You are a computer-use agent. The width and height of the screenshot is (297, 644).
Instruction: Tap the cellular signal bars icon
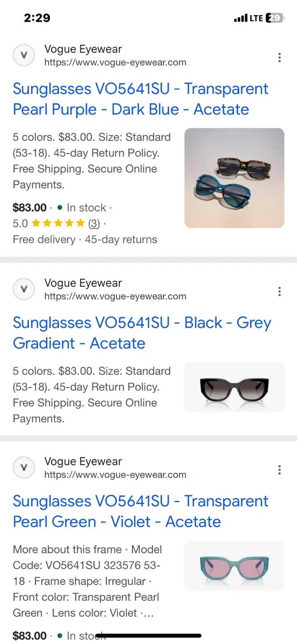[240, 18]
